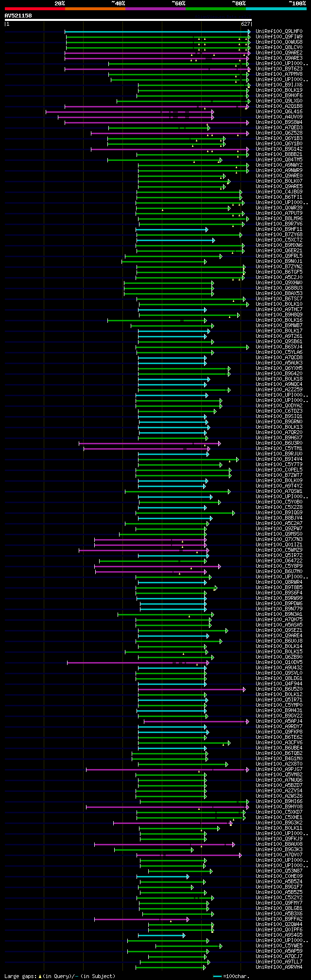Select the UniRef100_B9G142 label
This screenshot has width=311, height=980.
pyautogui.click(x=279, y=149)
